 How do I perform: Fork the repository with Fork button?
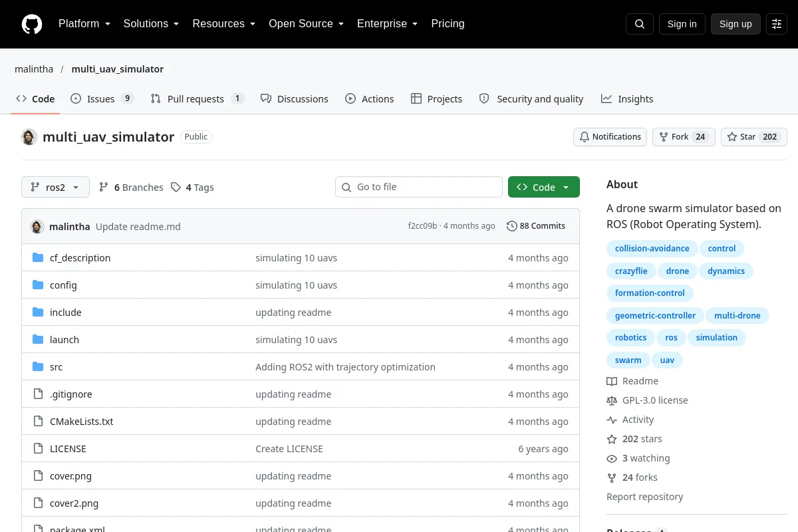(684, 137)
